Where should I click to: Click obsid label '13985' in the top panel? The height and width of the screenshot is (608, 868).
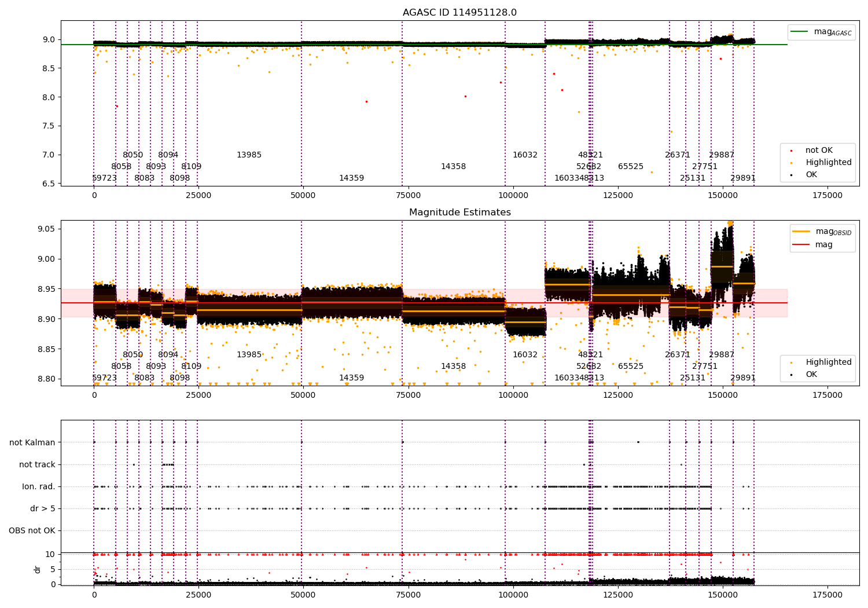coord(249,155)
